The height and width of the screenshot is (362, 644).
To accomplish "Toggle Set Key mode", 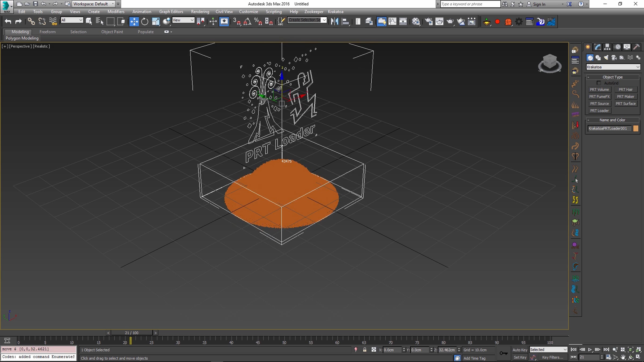I will (x=520, y=357).
